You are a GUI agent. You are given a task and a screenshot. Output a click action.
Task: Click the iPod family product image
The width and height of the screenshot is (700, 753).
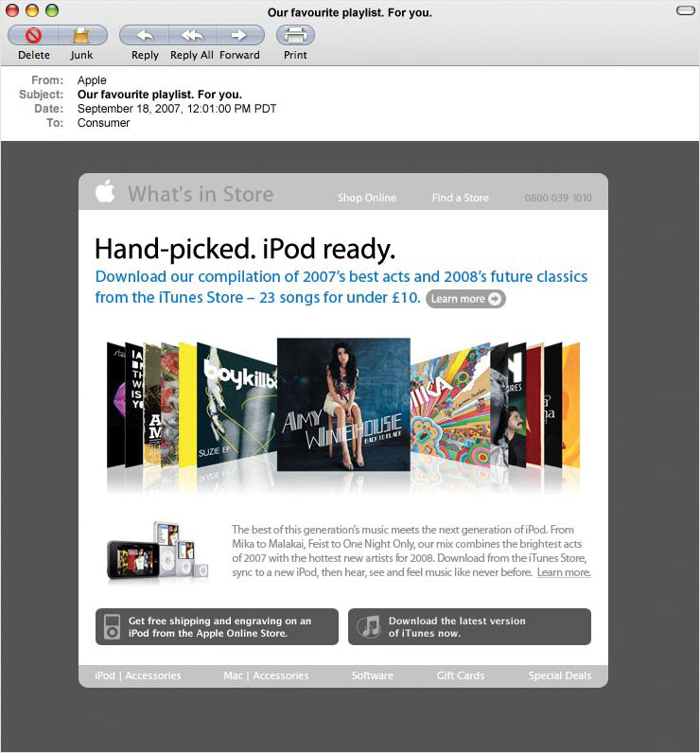(x=158, y=552)
